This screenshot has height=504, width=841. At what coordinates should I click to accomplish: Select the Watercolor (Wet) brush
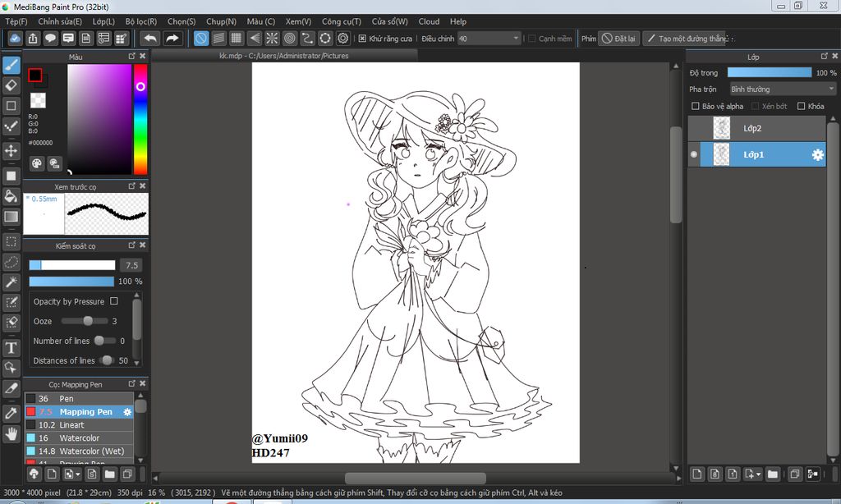[x=80, y=451]
